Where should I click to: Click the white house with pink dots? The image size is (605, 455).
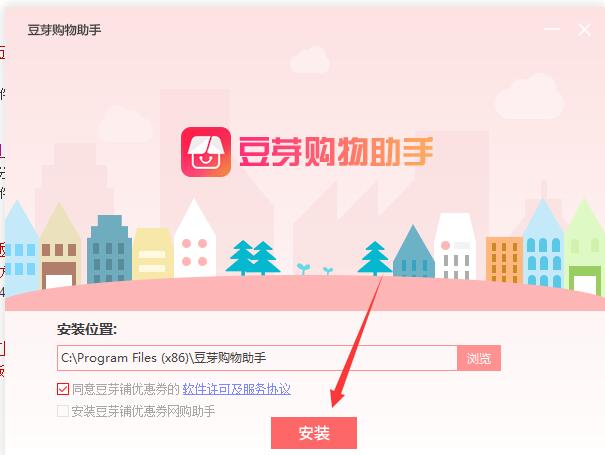tap(194, 238)
